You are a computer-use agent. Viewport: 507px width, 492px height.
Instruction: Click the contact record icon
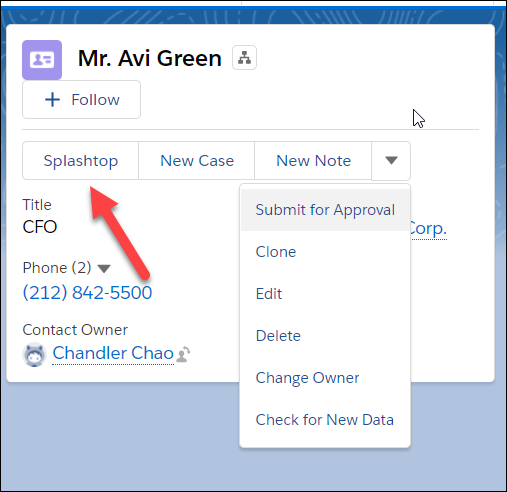click(42, 60)
